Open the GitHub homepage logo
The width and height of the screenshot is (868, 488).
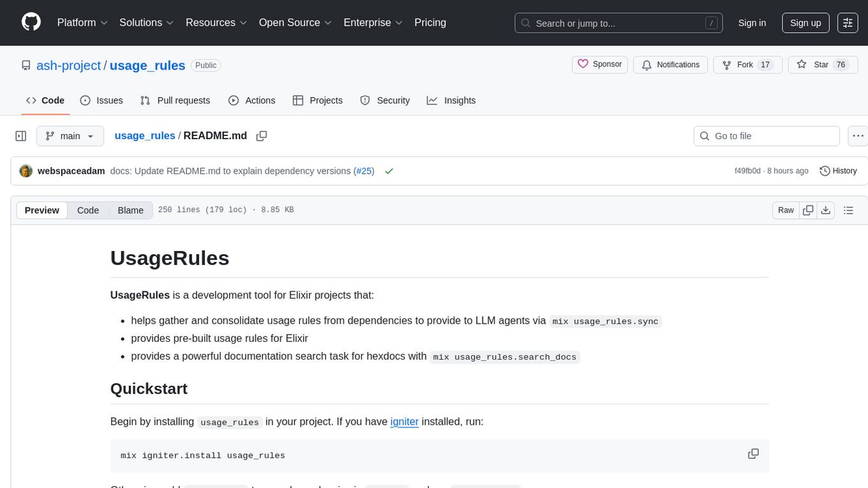point(31,22)
